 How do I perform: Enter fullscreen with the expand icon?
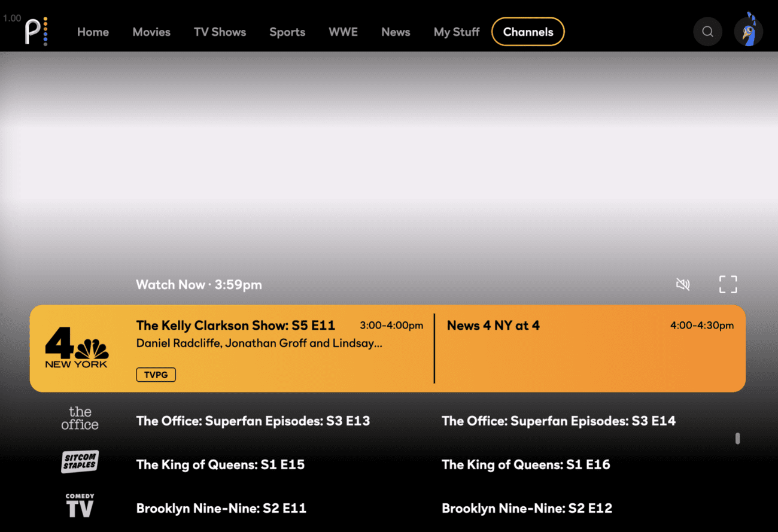(728, 284)
